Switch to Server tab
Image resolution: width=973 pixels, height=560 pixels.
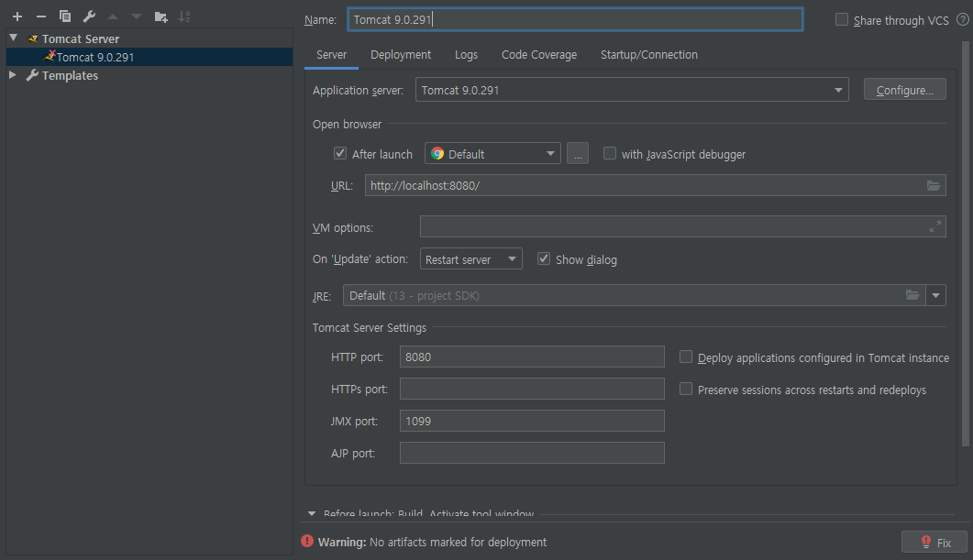pos(331,55)
